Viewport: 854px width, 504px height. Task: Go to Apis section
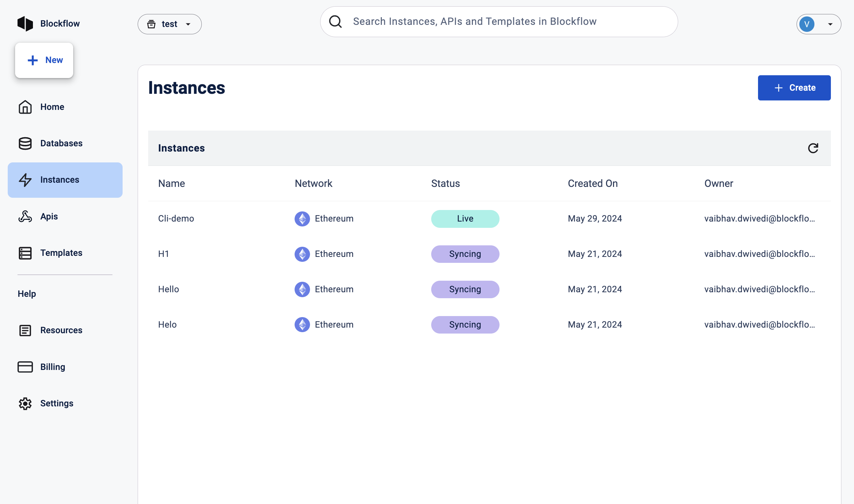pyautogui.click(x=49, y=217)
